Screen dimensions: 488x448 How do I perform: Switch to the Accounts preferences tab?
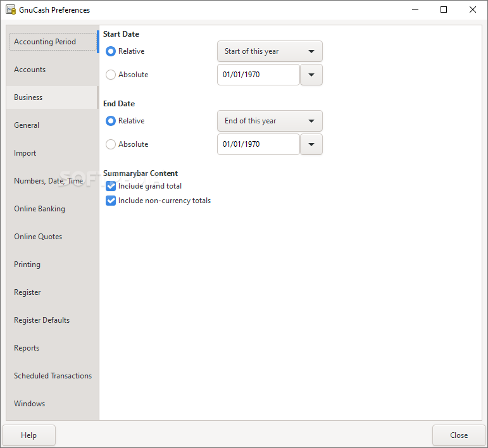pyautogui.click(x=53, y=70)
